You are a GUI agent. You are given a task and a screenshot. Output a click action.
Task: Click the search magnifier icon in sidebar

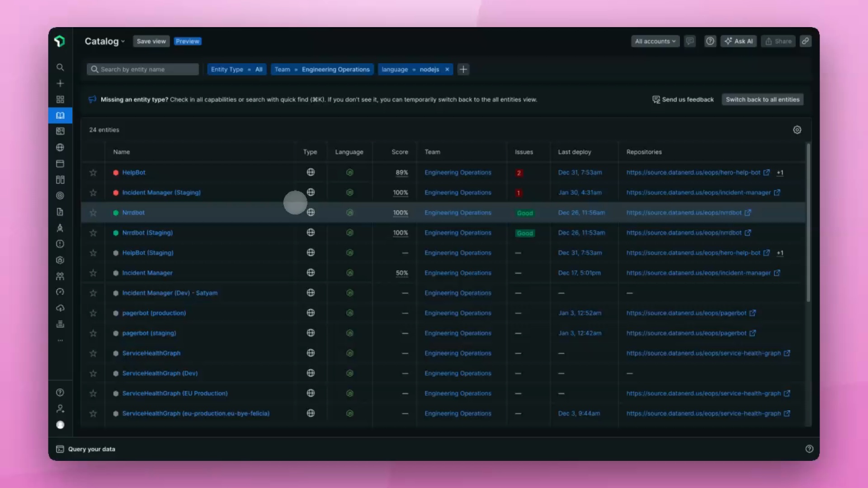pyautogui.click(x=60, y=67)
